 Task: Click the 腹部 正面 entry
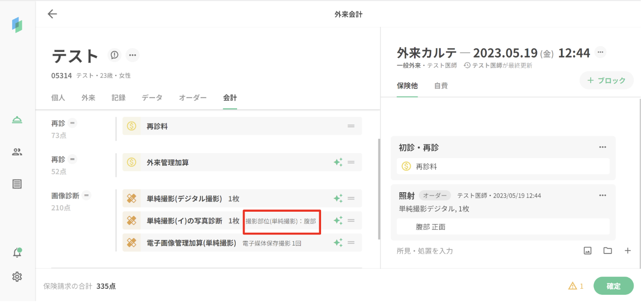[x=503, y=227]
